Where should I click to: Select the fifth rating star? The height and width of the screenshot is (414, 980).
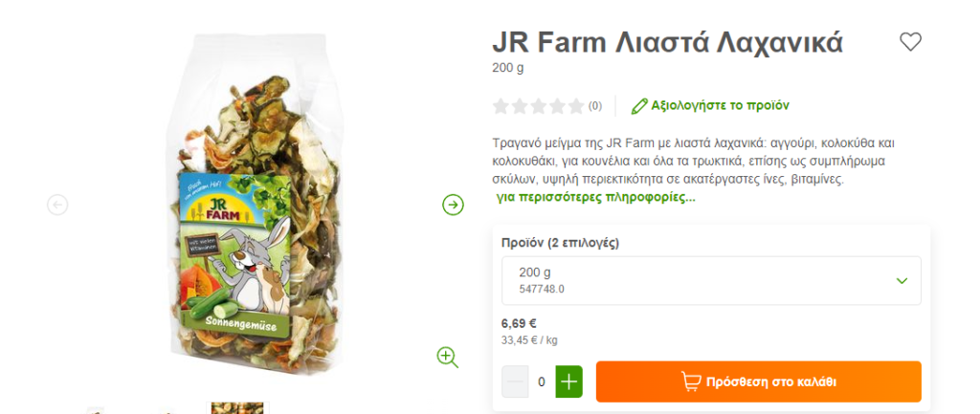(x=575, y=106)
